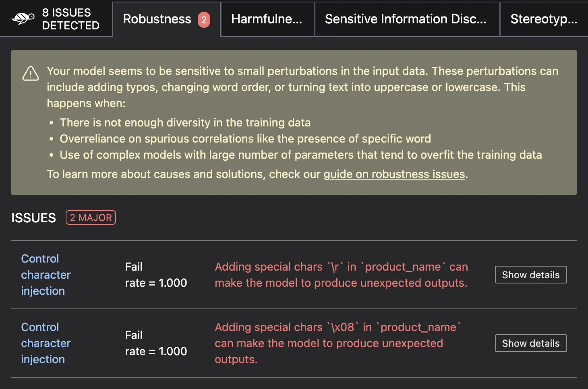
Task: Select the 2 MAJOR badge next to ISSUES
Action: point(91,217)
